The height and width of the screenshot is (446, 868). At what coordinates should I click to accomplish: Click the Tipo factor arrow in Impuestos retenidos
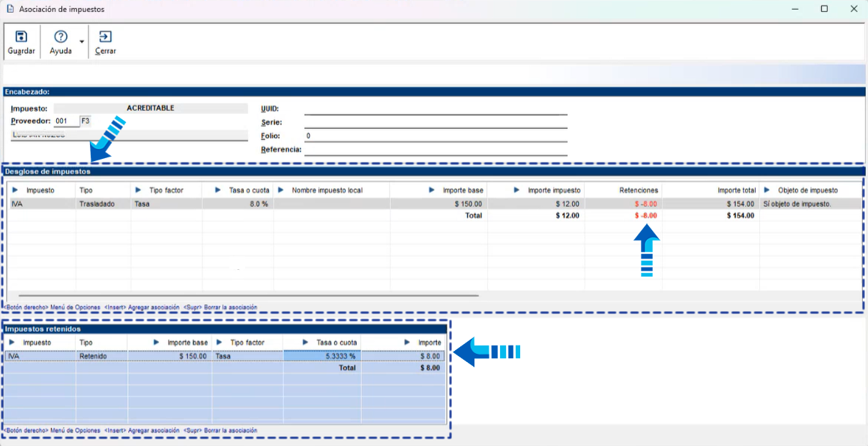coord(220,343)
